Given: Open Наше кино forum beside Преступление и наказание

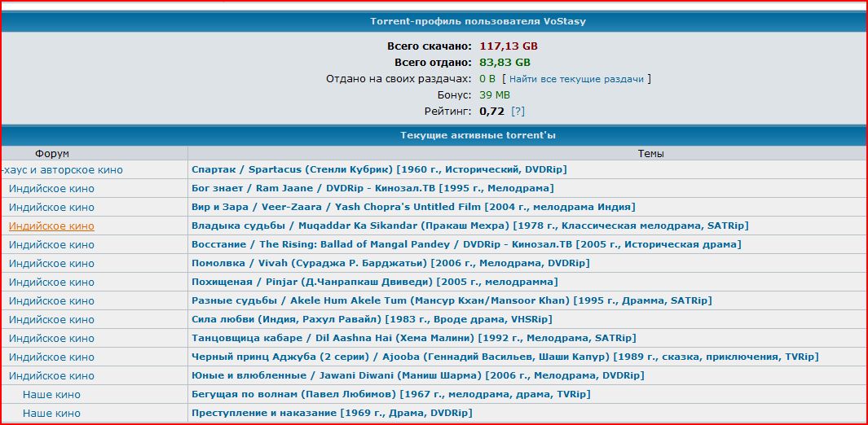Looking at the screenshot, I should (51, 414).
